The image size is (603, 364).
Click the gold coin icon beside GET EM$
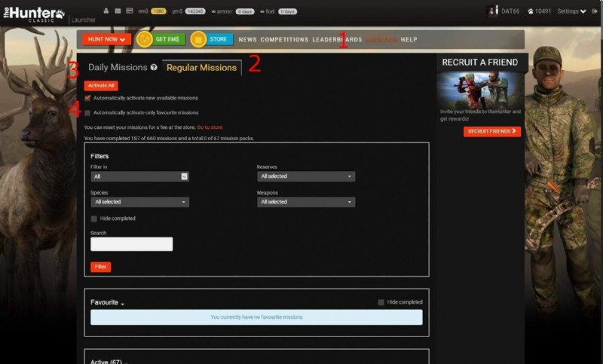tap(145, 39)
